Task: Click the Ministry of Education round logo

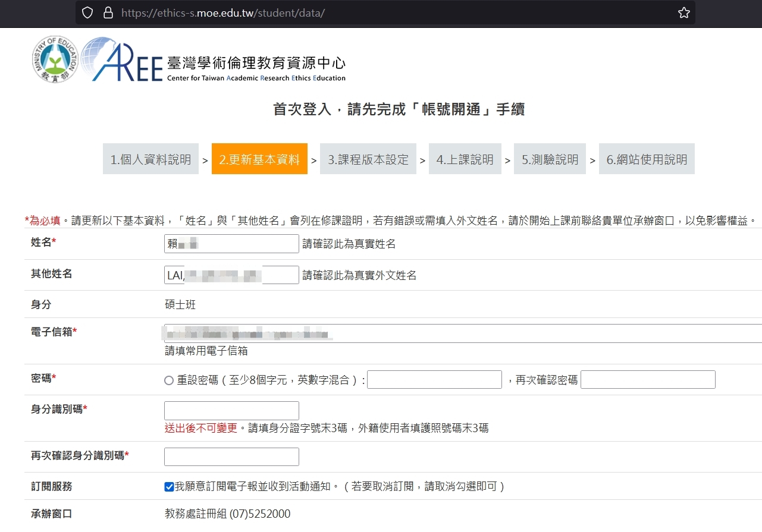Action: 55,59
